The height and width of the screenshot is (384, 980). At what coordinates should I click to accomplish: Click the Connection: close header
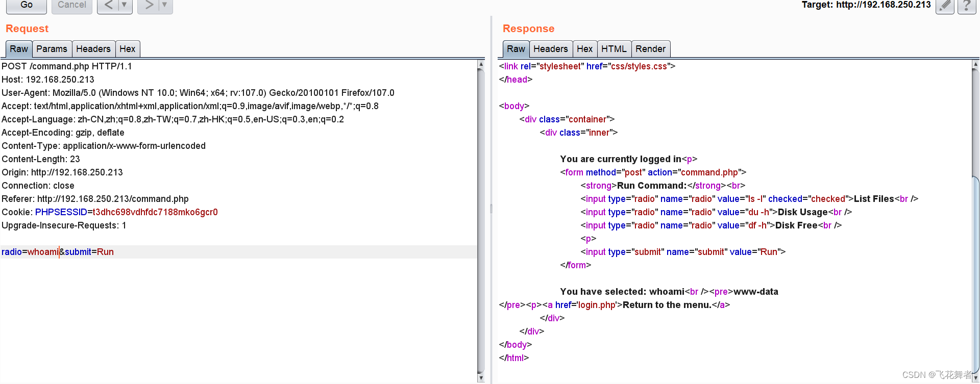(38, 186)
